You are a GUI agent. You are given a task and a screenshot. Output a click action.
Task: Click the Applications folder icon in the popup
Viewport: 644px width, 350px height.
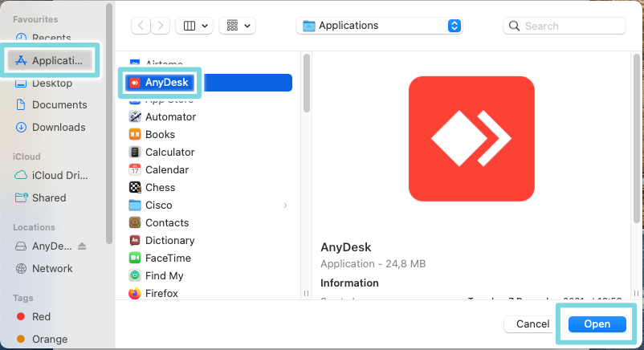click(x=309, y=26)
